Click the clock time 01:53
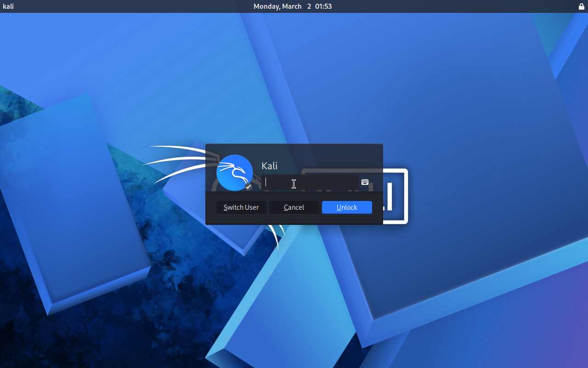The height and width of the screenshot is (368, 588). pos(323,6)
